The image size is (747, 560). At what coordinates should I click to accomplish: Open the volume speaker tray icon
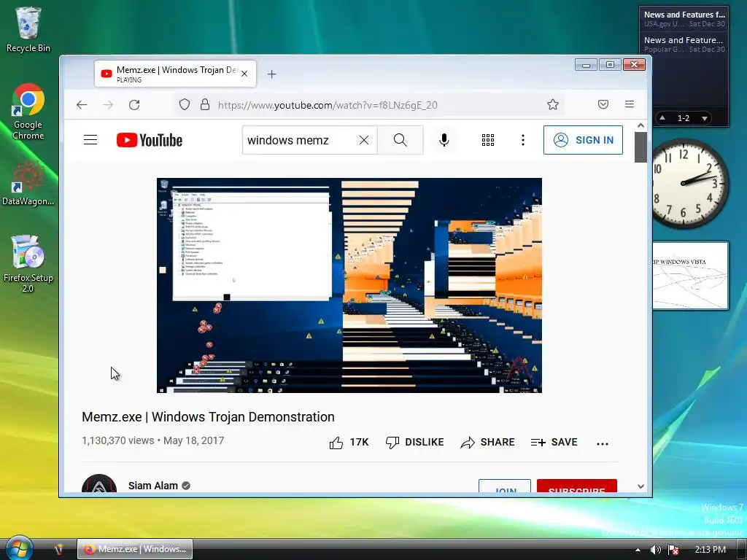(656, 550)
